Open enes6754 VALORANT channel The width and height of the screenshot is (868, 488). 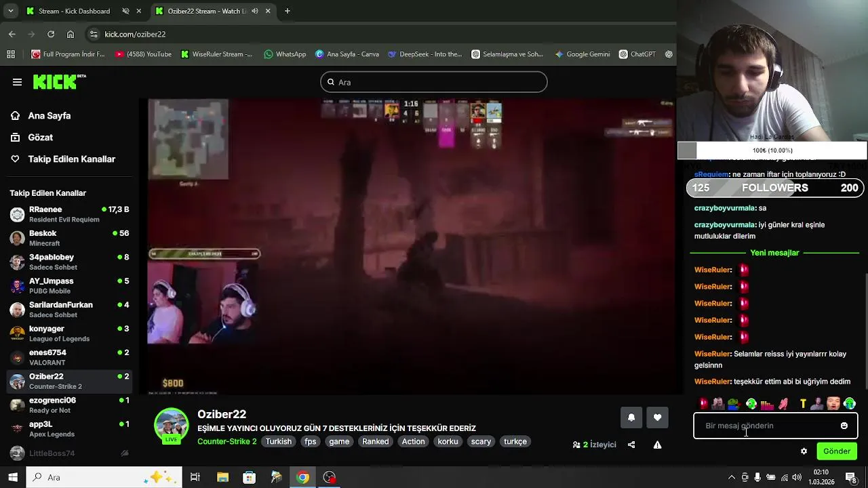click(70, 357)
